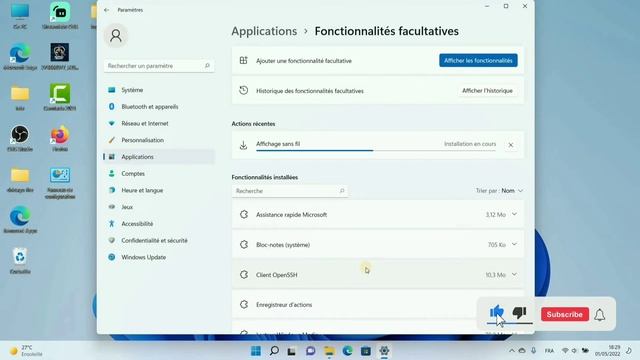Click the Ajouter une fonctionnalité facultative icon
This screenshot has width=640, height=360.
pyautogui.click(x=243, y=60)
